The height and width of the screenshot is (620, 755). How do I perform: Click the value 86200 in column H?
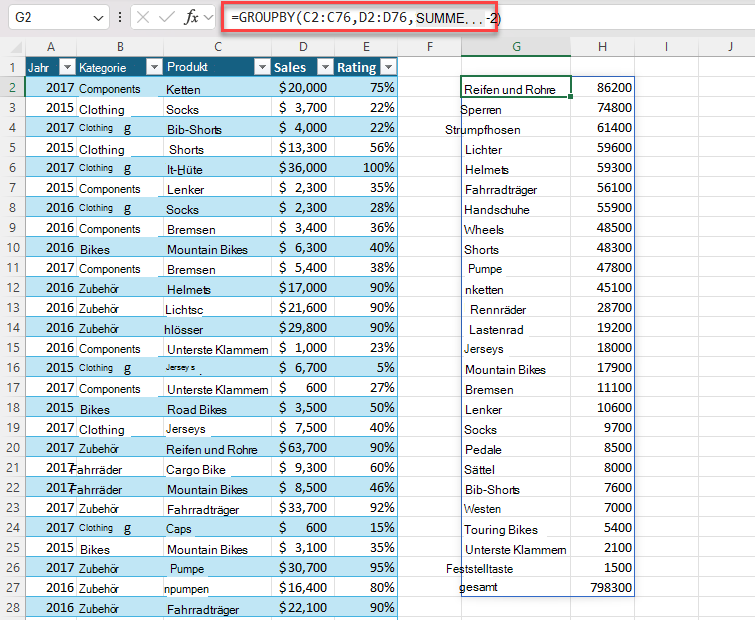(x=602, y=87)
